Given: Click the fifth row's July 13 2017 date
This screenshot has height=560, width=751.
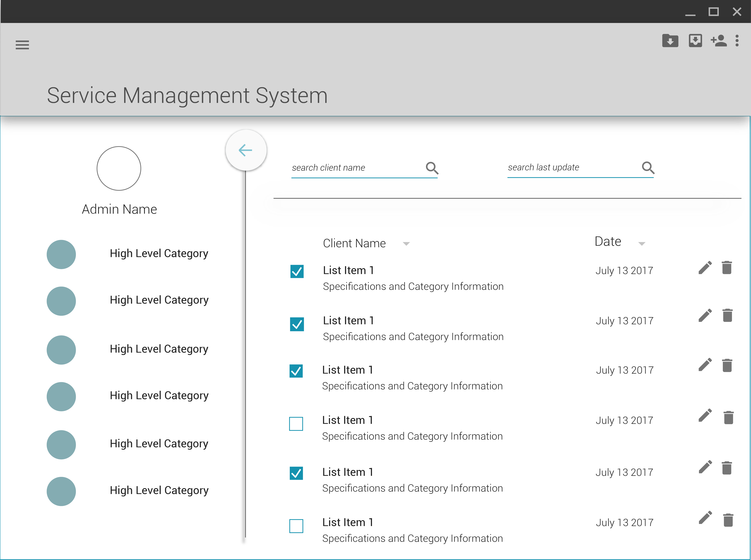Looking at the screenshot, I should [x=625, y=472].
